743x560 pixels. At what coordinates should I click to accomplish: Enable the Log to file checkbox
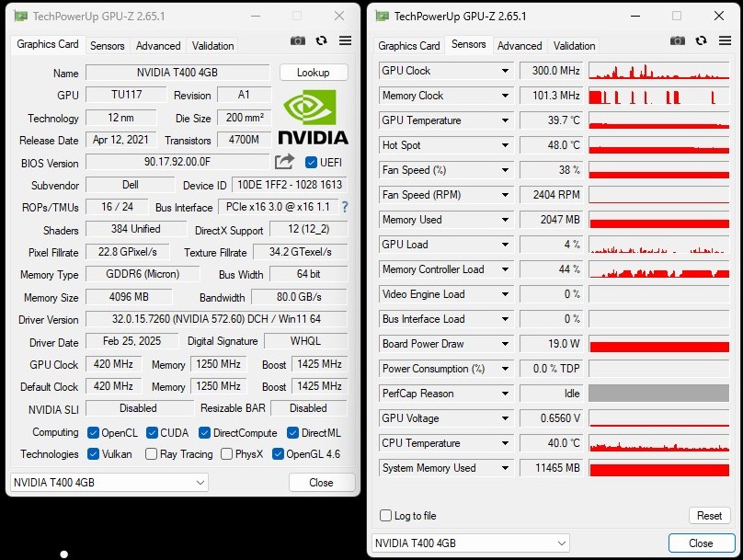tap(385, 516)
